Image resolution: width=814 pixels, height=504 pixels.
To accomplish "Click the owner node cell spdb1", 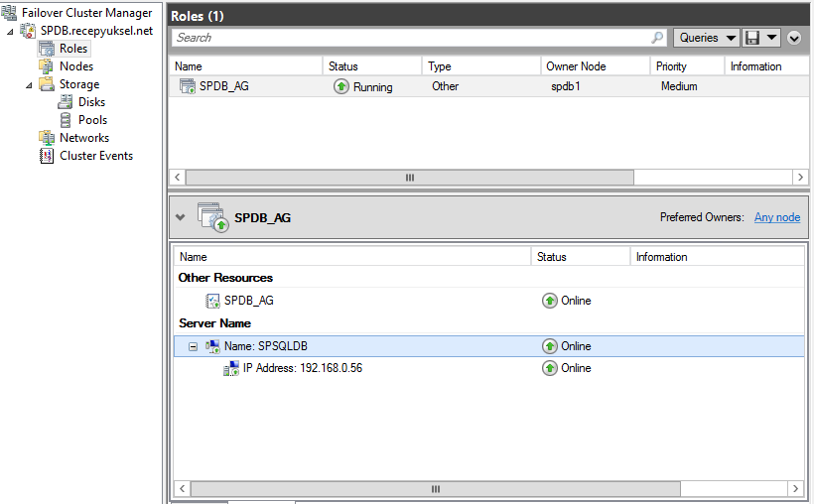I will tap(566, 86).
